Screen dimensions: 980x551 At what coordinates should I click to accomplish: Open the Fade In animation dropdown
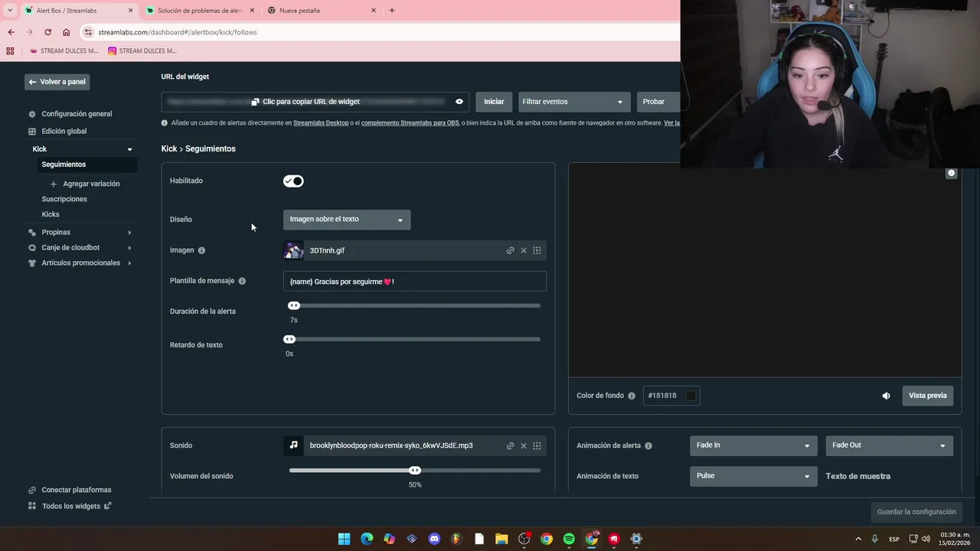753,445
